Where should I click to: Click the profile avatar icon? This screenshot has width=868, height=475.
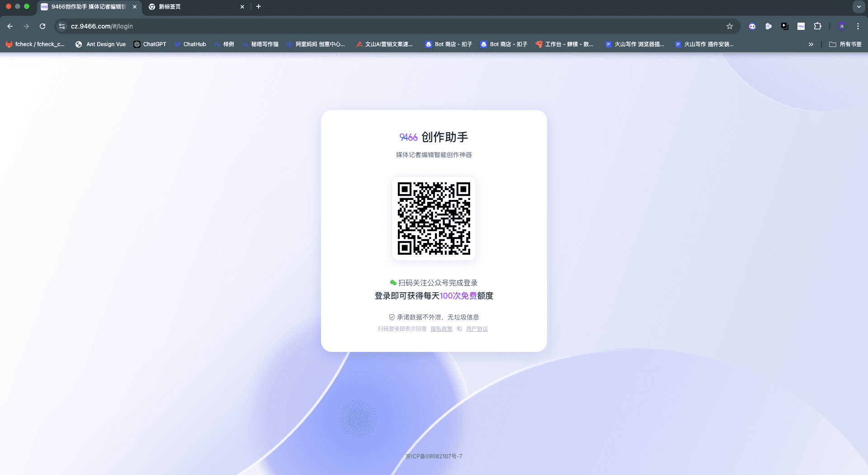click(842, 26)
